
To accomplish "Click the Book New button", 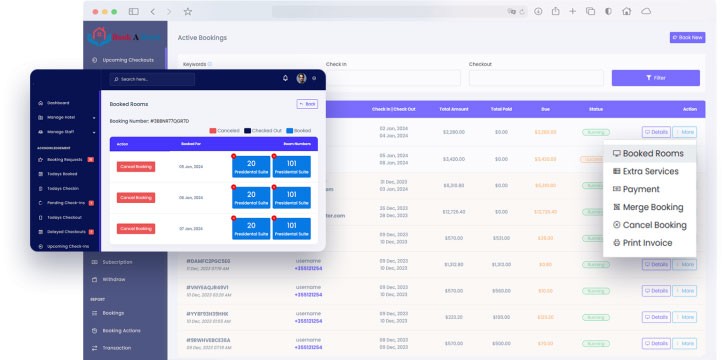I will [687, 37].
